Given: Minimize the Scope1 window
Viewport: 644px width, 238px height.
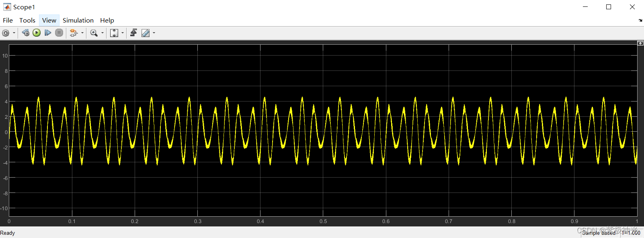Looking at the screenshot, I should click(x=585, y=7).
